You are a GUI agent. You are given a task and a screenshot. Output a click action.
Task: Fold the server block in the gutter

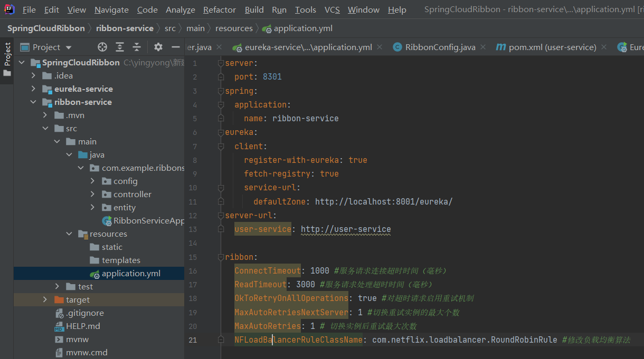(221, 63)
